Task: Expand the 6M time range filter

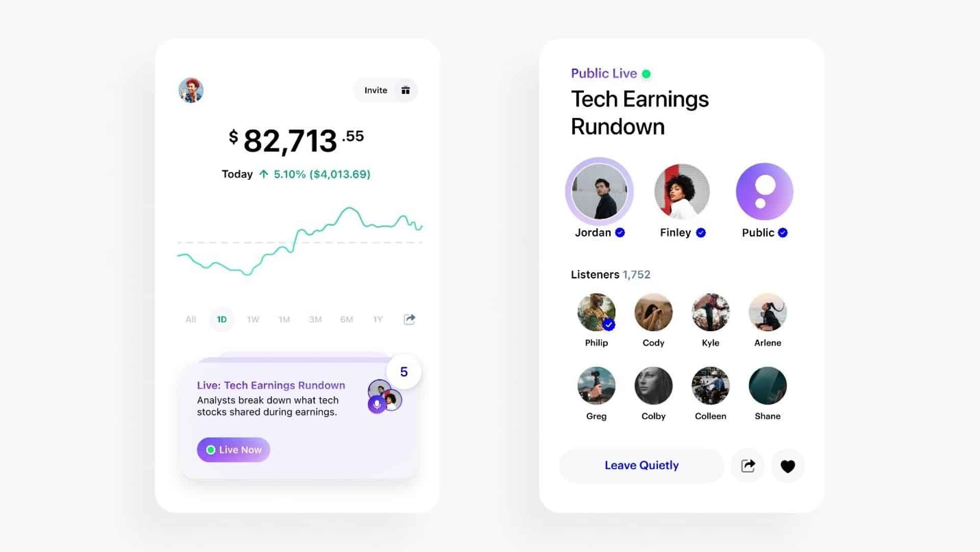Action: click(346, 319)
